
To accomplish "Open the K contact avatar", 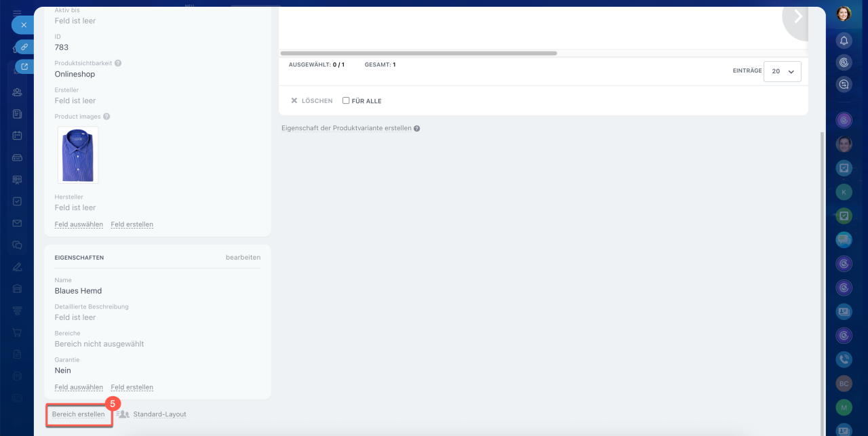I will pyautogui.click(x=844, y=192).
